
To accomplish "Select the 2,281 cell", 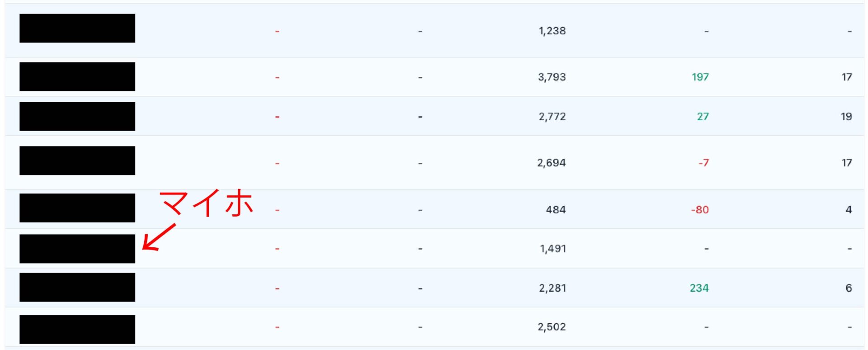I will (x=552, y=288).
